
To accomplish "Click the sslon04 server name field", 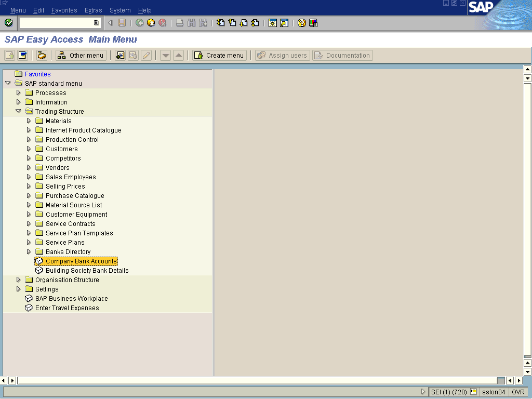I will pyautogui.click(x=494, y=392).
